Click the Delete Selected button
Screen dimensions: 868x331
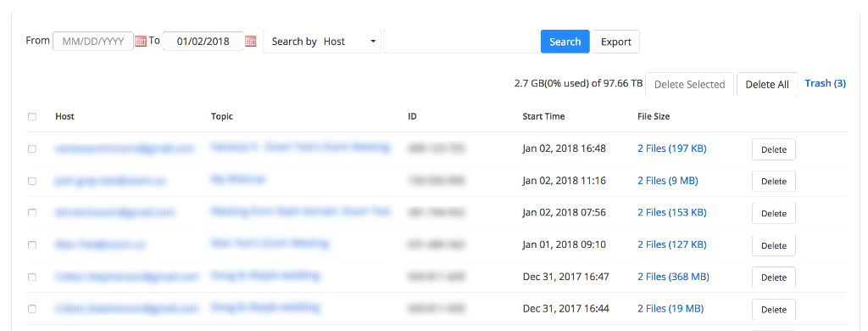tap(689, 84)
